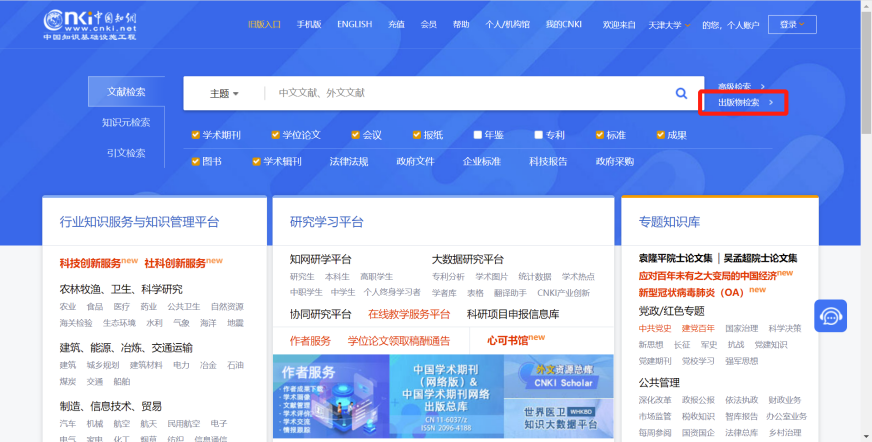Enable 年鉴 checkbox
The height and width of the screenshot is (442, 872).
coord(478,135)
